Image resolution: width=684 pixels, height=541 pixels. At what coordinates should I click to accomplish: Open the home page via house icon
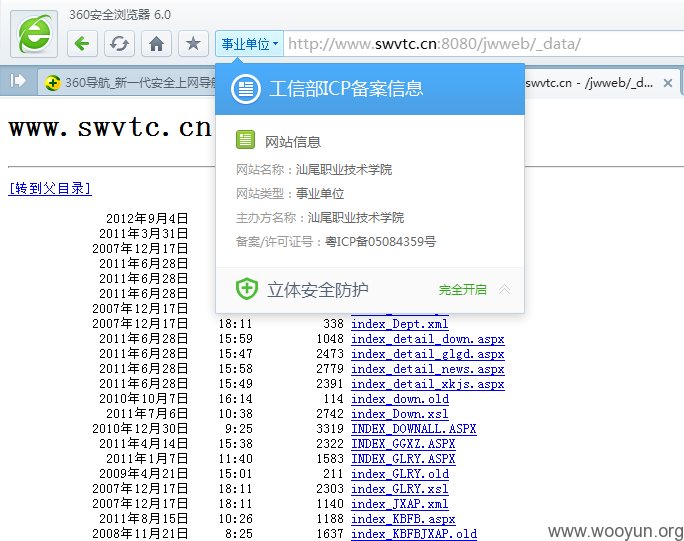(x=156, y=44)
